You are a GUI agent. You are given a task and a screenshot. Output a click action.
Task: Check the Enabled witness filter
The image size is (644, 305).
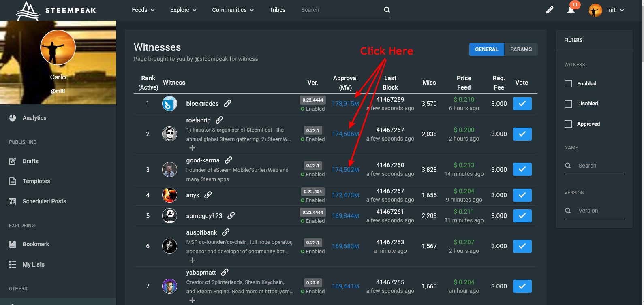(568, 84)
